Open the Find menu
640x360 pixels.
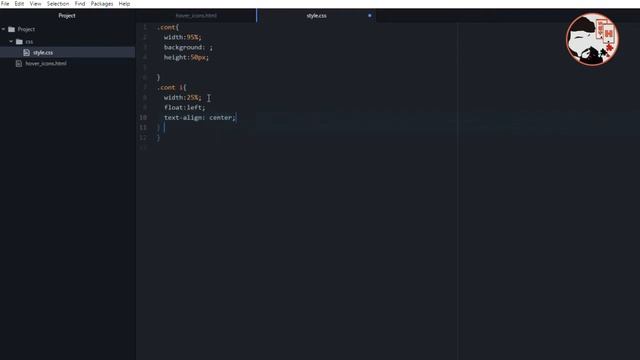pos(80,4)
